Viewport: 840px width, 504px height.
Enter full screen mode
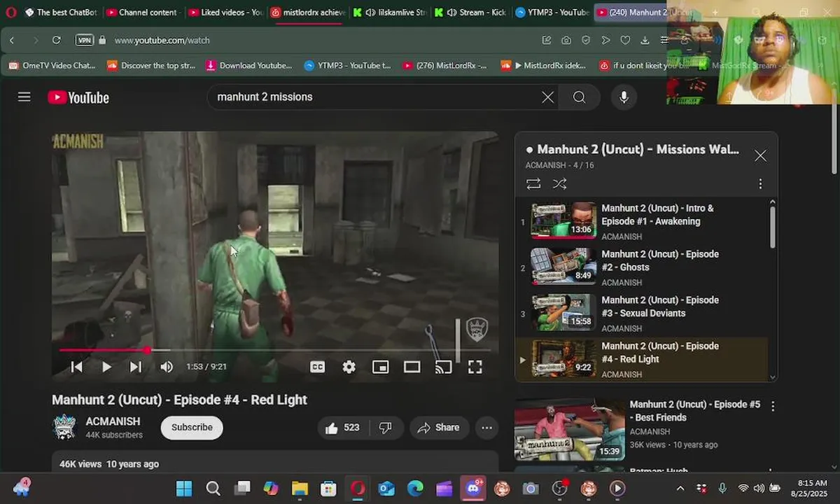[x=475, y=367]
